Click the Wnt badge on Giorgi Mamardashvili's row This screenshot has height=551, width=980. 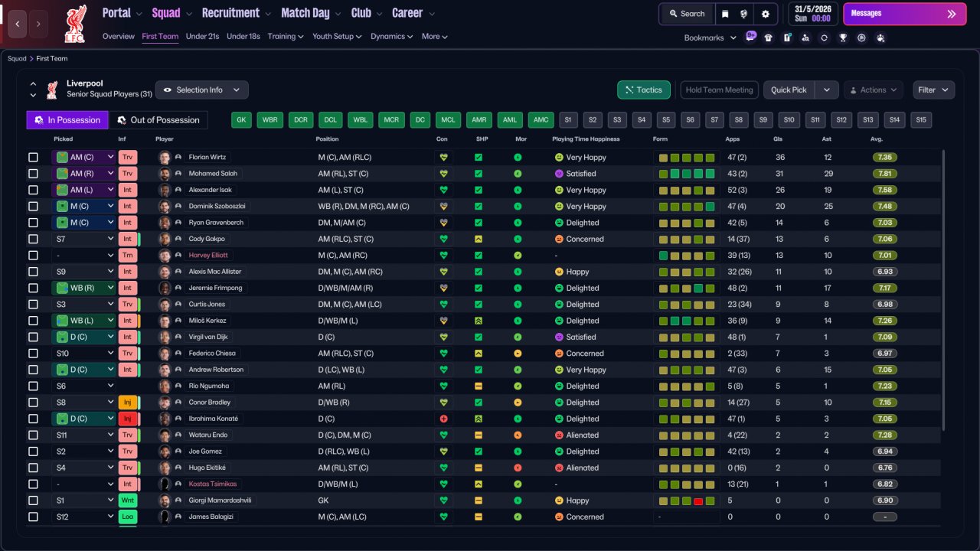click(127, 500)
